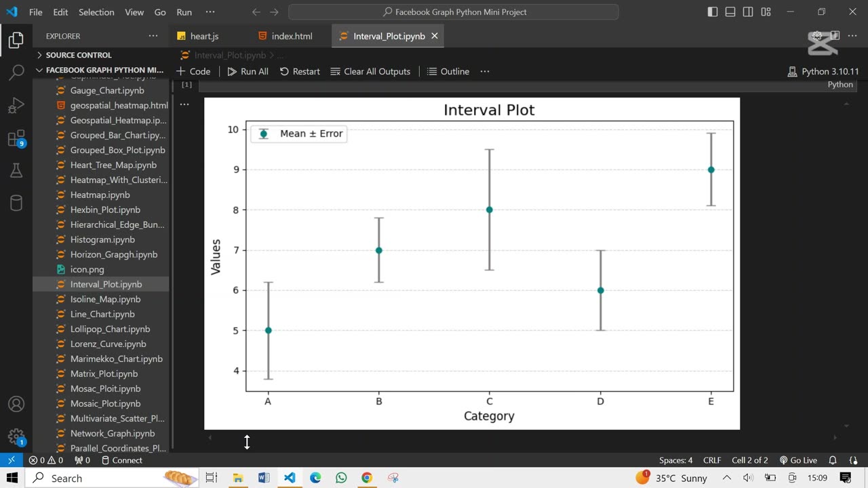Collapse Facebook Graph Python Mini project folder
This screenshot has height=488, width=868.
click(x=101, y=70)
